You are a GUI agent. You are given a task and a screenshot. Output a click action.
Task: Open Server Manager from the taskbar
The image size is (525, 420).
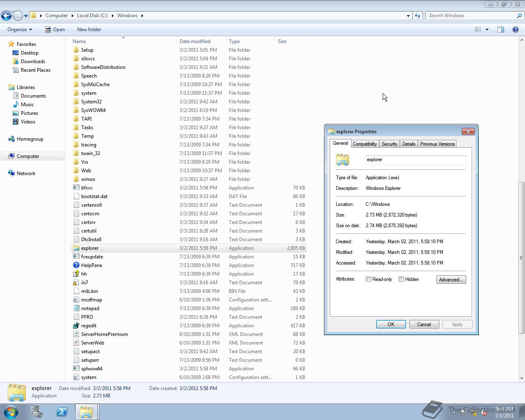point(37,412)
